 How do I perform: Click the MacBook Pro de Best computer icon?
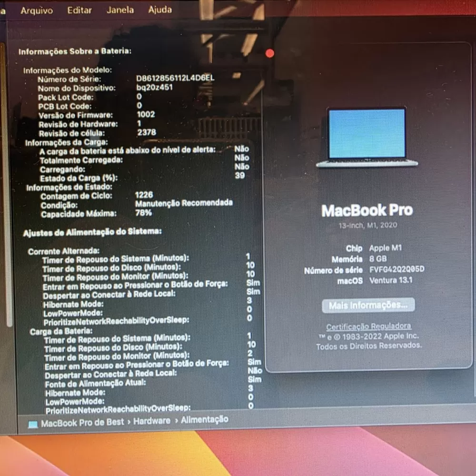[33, 424]
